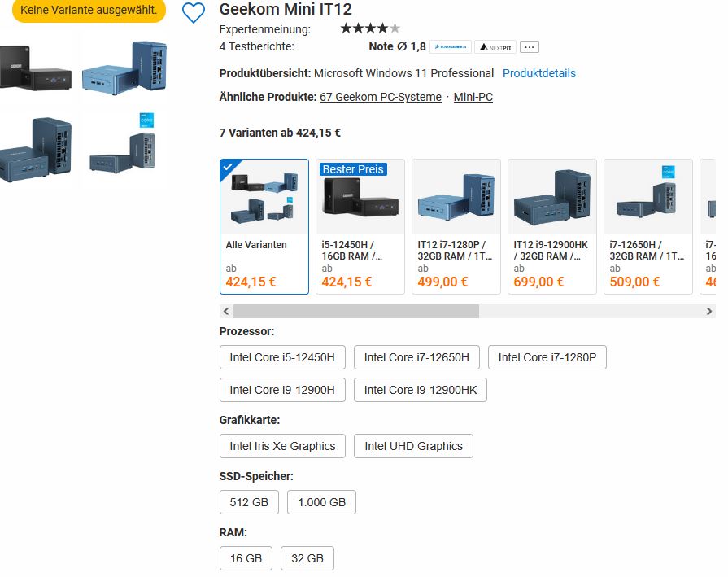The width and height of the screenshot is (728, 577).
Task: Open the Produktdetails link
Action: (x=539, y=73)
